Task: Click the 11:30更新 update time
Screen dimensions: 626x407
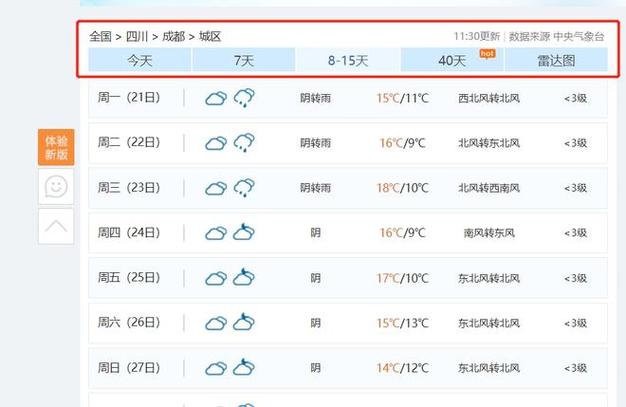Action: pyautogui.click(x=477, y=36)
